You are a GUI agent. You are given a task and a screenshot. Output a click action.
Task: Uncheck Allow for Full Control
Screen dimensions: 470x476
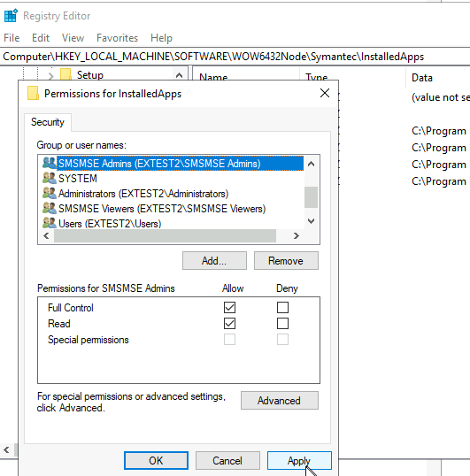[x=229, y=307]
